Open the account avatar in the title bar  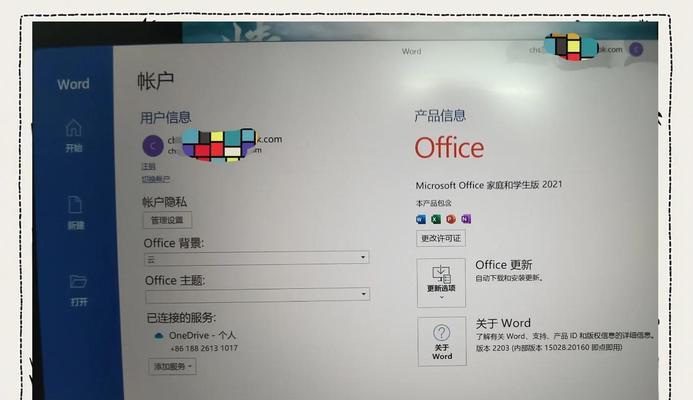click(x=636, y=49)
